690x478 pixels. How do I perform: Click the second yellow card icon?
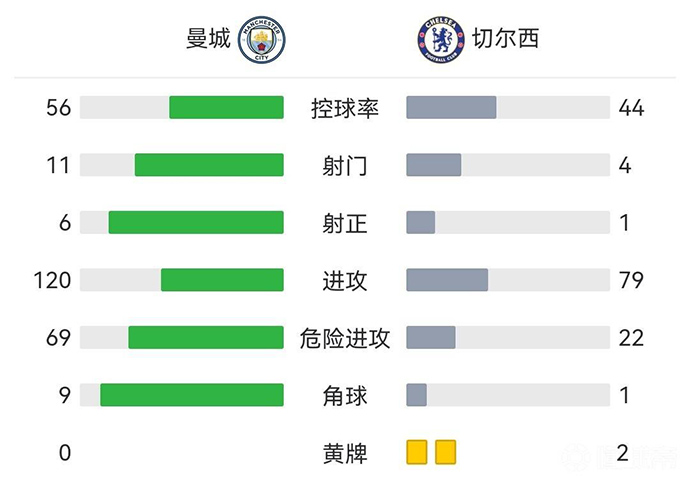(x=445, y=453)
